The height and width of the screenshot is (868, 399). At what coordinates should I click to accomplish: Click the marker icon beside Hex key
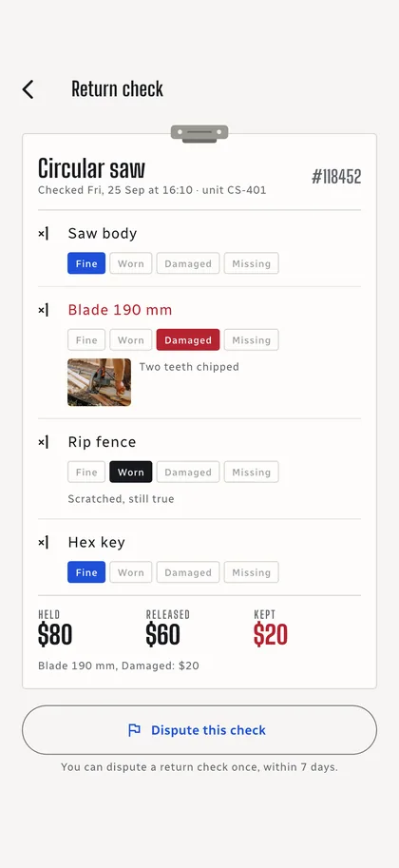[43, 543]
